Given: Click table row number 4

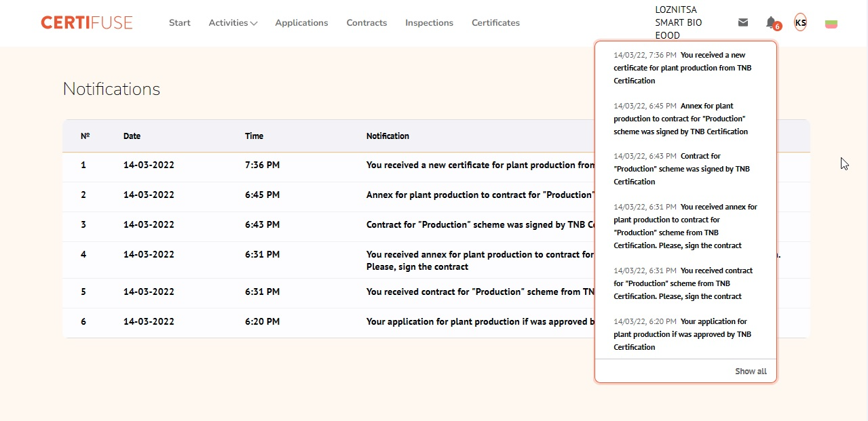Looking at the screenshot, I should [326, 260].
